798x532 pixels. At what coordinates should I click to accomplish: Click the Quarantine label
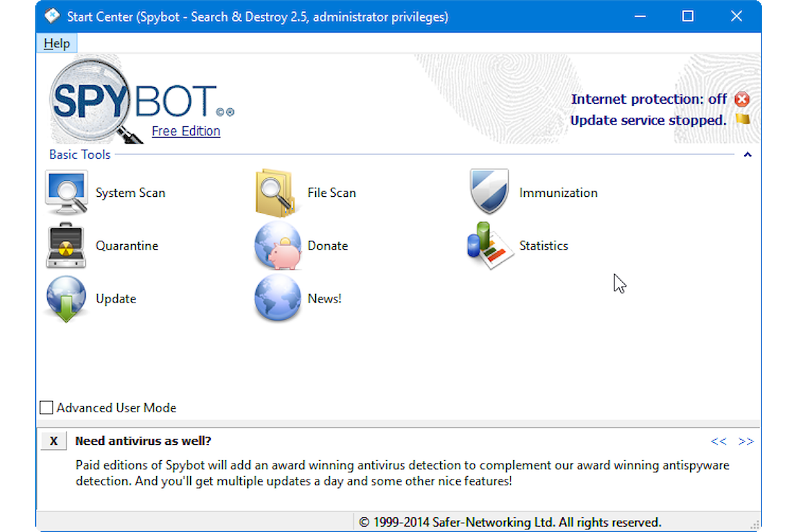[x=127, y=245]
